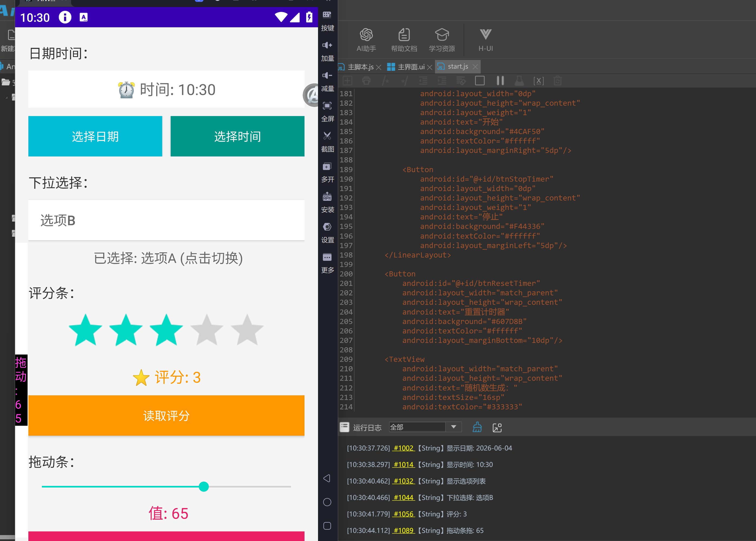Screen dimensions: 756x541
Task: Open log line link #1056
Action: 403,514
